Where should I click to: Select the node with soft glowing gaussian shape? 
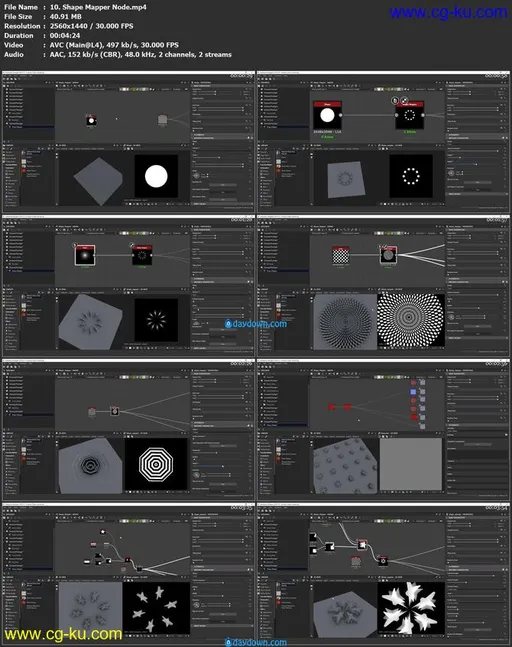[85, 255]
